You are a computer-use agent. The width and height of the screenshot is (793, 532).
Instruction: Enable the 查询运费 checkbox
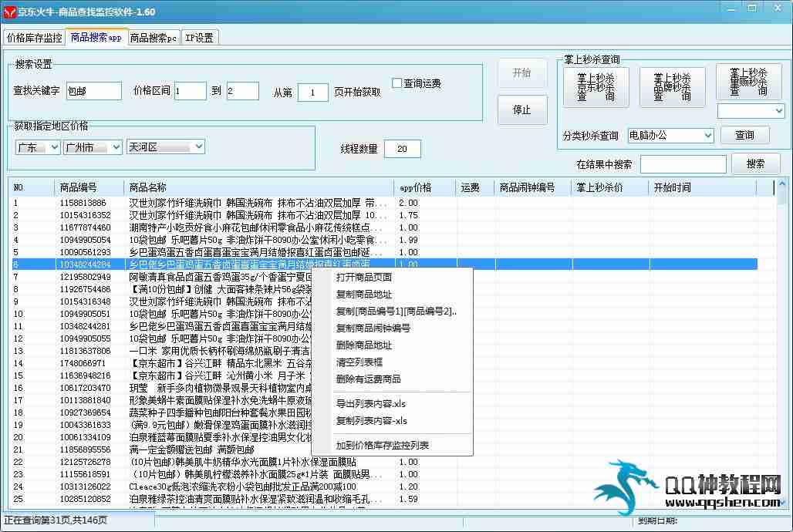397,83
